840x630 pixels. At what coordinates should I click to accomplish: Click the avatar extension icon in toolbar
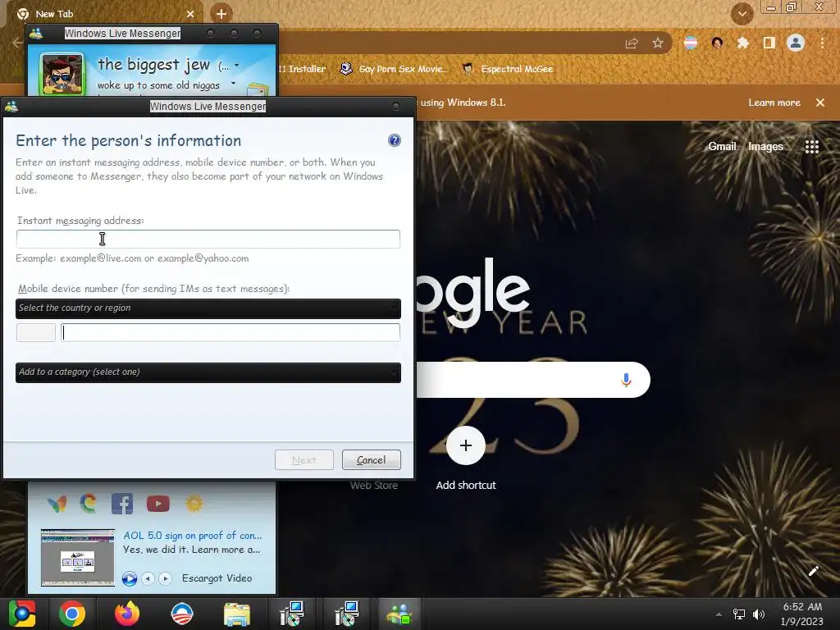717,43
